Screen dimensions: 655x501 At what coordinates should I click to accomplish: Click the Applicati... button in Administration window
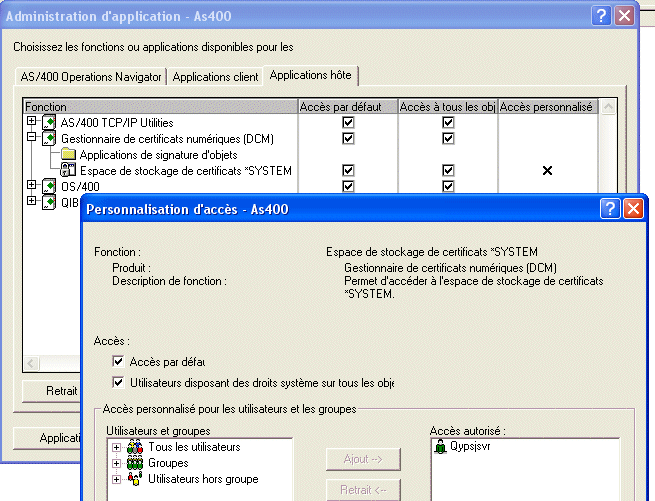pos(47,438)
